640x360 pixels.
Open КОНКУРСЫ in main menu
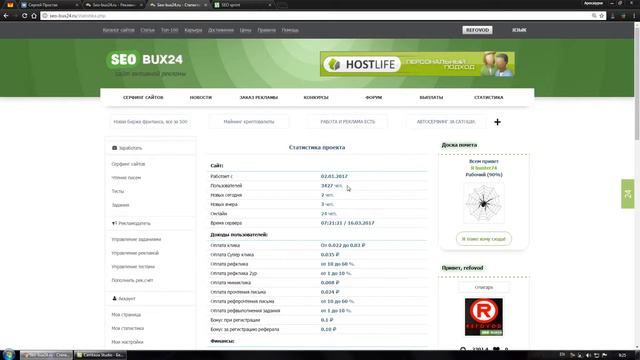click(316, 98)
